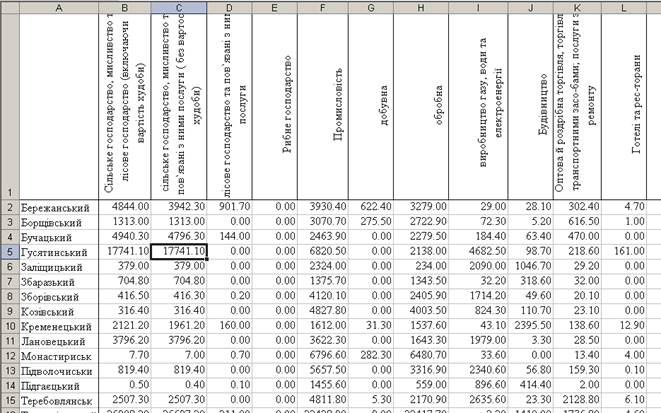This screenshot has height=413, width=661.
Task: Click the select-all corner box
Action: tap(10, 8)
